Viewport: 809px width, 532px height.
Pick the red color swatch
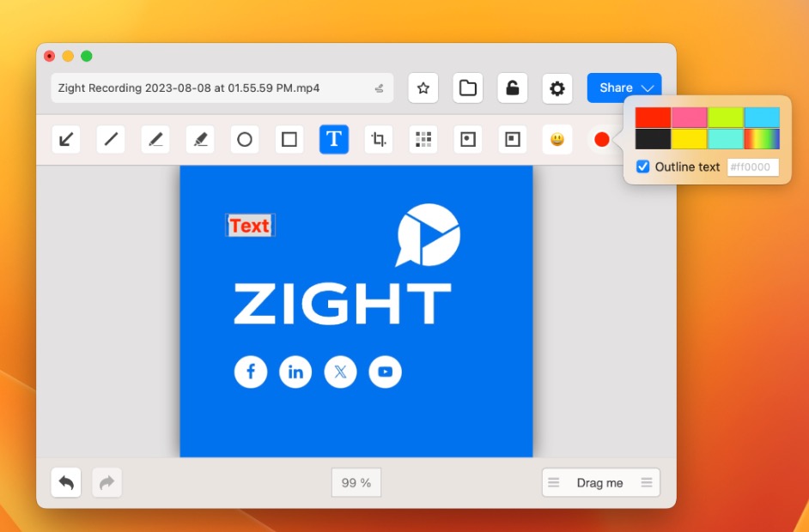tap(654, 118)
